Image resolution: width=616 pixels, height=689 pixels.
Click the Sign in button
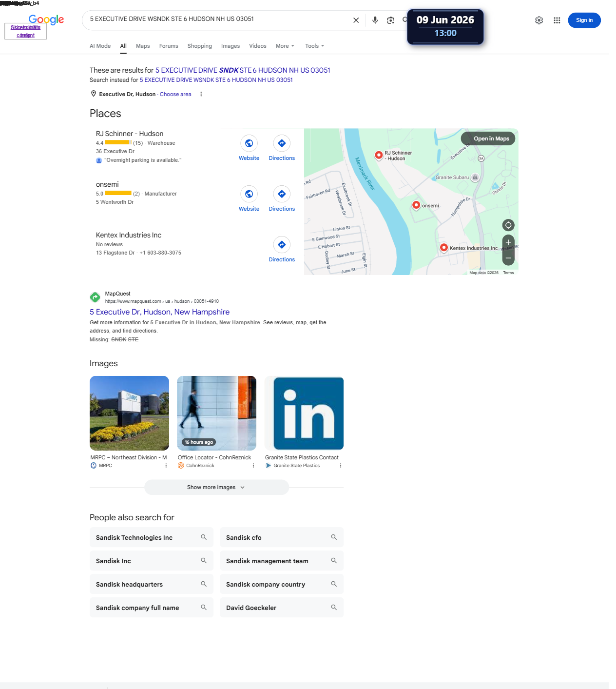[584, 20]
